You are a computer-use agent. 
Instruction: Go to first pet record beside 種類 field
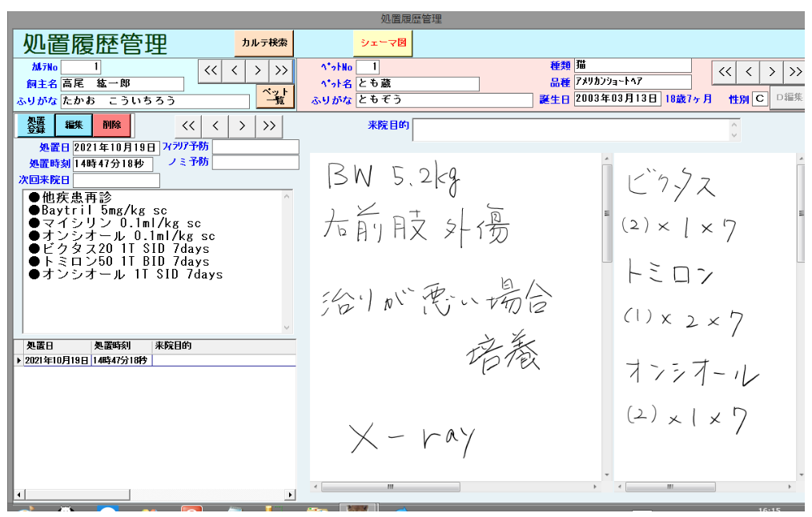[x=725, y=72]
